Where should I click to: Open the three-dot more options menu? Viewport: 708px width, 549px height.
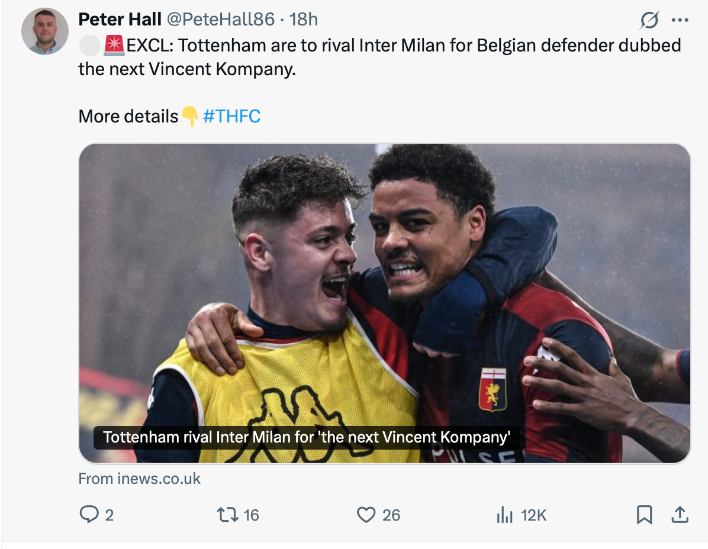point(680,20)
